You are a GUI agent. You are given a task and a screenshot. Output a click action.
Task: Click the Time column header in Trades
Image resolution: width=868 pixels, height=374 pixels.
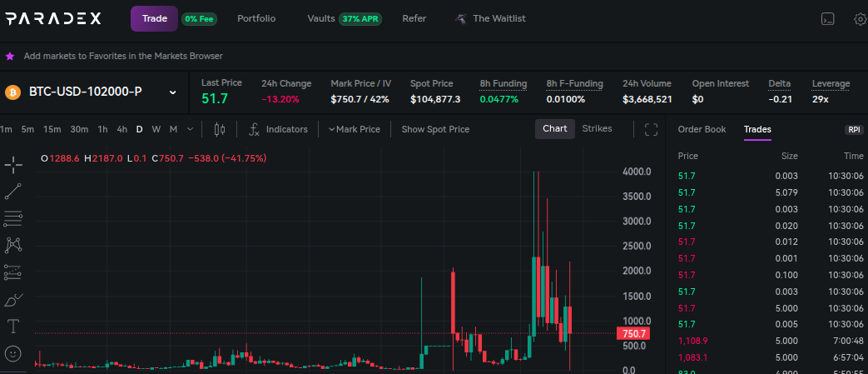tap(854, 157)
